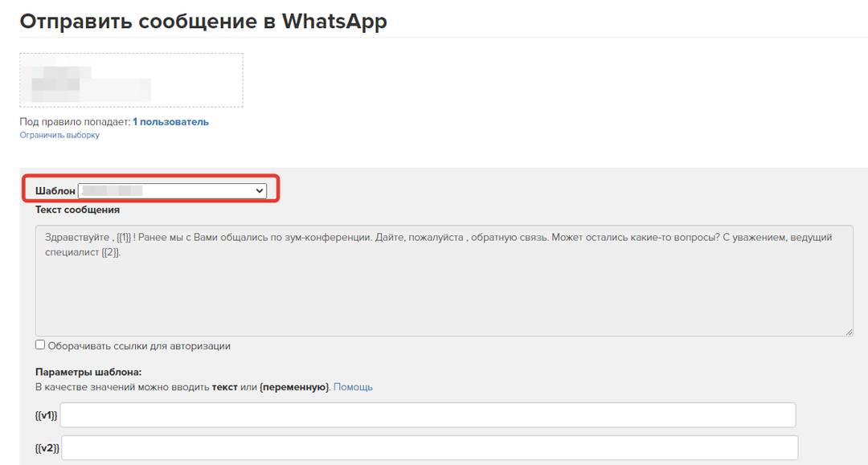
Task: Click the Ограничить выборку link
Action: coord(59,135)
